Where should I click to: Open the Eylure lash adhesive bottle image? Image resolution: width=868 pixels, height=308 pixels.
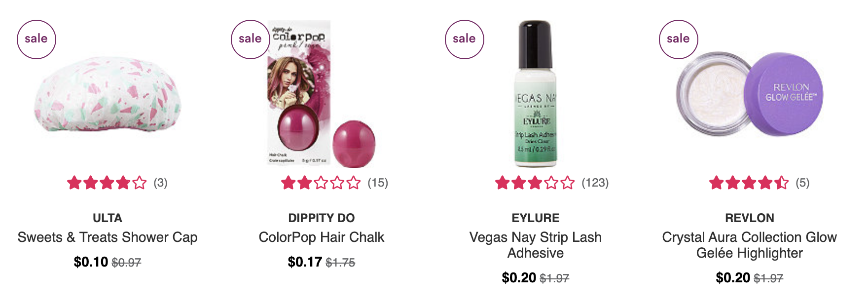536,94
